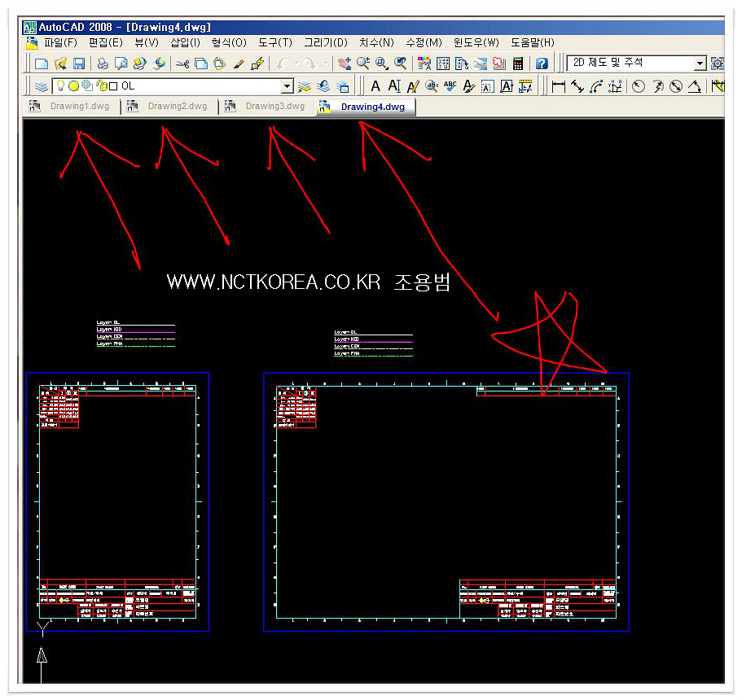Activate the Pan realtime hand tool
The width and height of the screenshot is (742, 700).
coord(344,63)
